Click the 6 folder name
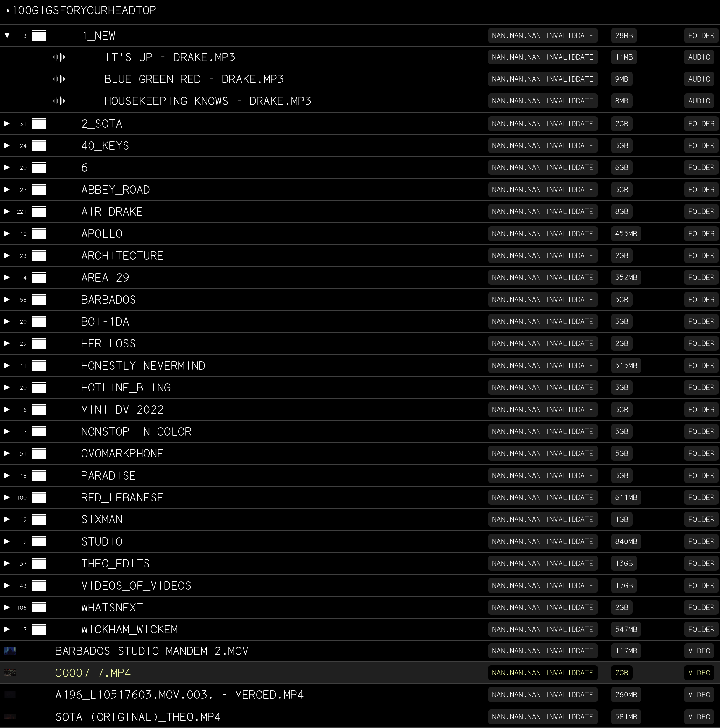The image size is (720, 728). click(85, 167)
